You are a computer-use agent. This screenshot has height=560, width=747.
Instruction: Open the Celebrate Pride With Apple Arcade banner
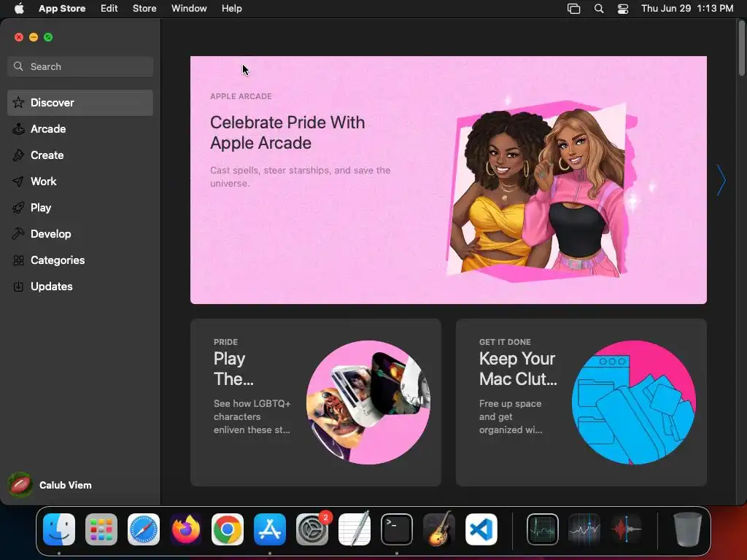click(x=449, y=180)
